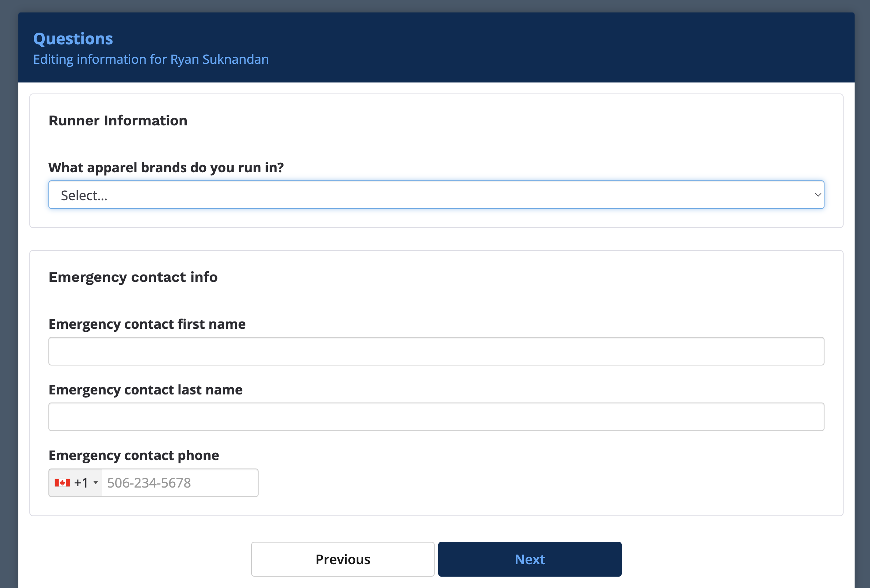The width and height of the screenshot is (870, 588).
Task: Open the apparel brands Select dropdown
Action: (436, 195)
